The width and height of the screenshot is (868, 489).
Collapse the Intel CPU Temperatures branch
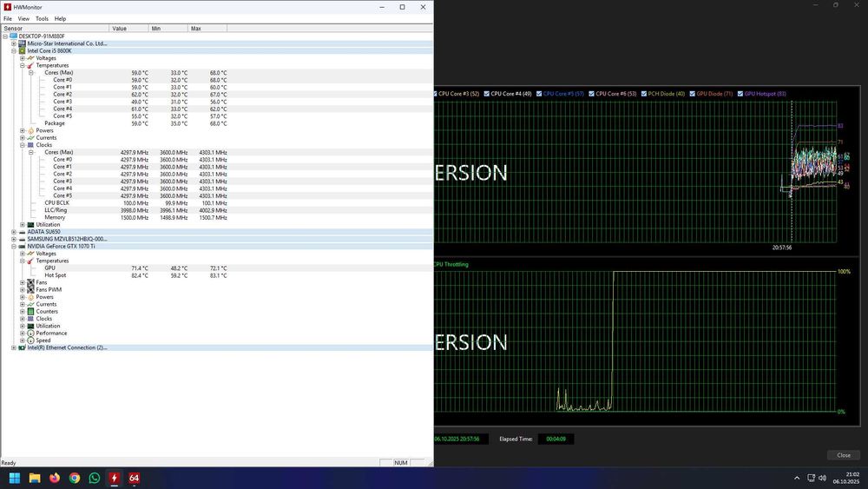coord(23,65)
